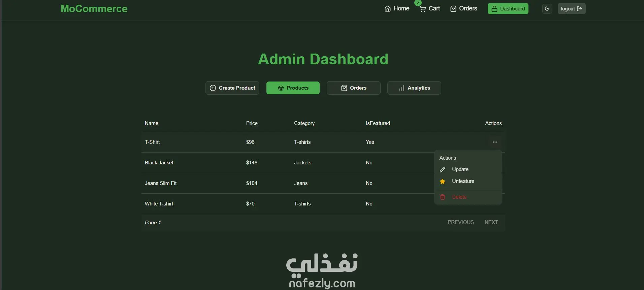Click the $96 price cell

250,142
